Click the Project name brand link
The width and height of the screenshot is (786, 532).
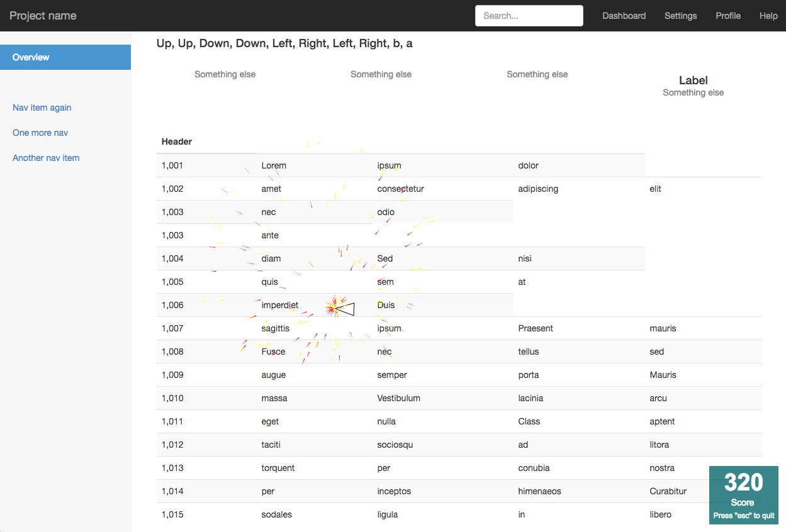[43, 16]
